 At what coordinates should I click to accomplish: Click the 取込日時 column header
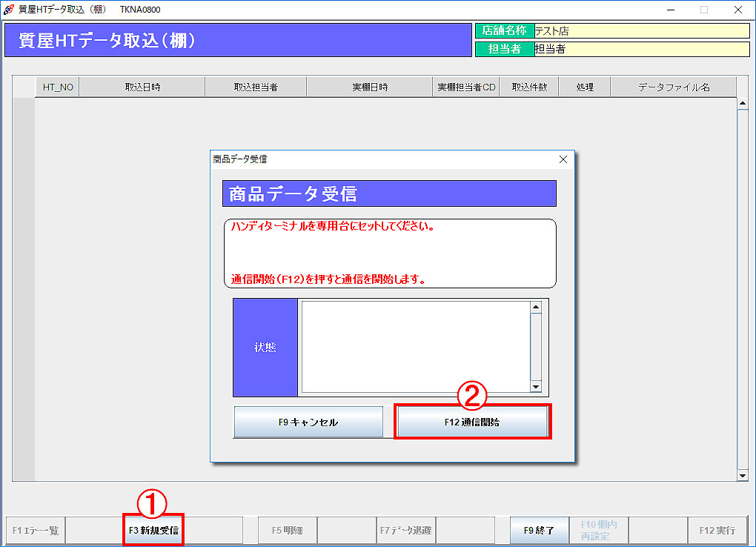point(142,87)
